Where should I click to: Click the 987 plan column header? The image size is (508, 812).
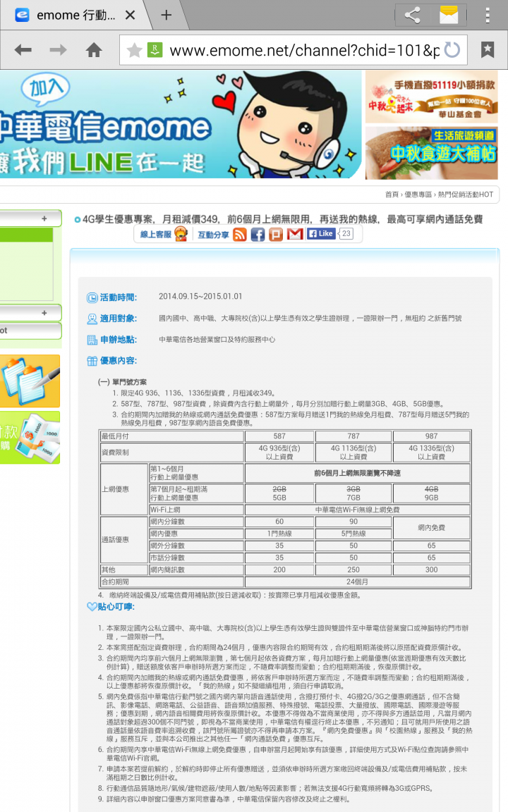click(x=431, y=436)
